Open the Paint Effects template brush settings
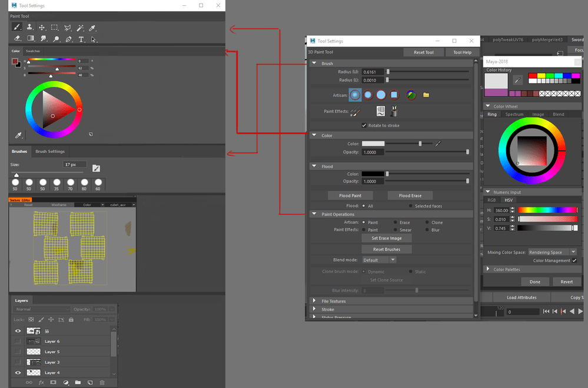The width and height of the screenshot is (588, 388). [381, 111]
